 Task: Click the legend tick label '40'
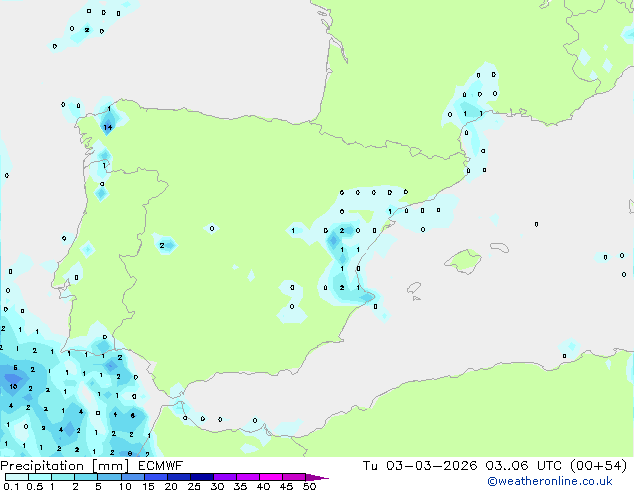263,486
